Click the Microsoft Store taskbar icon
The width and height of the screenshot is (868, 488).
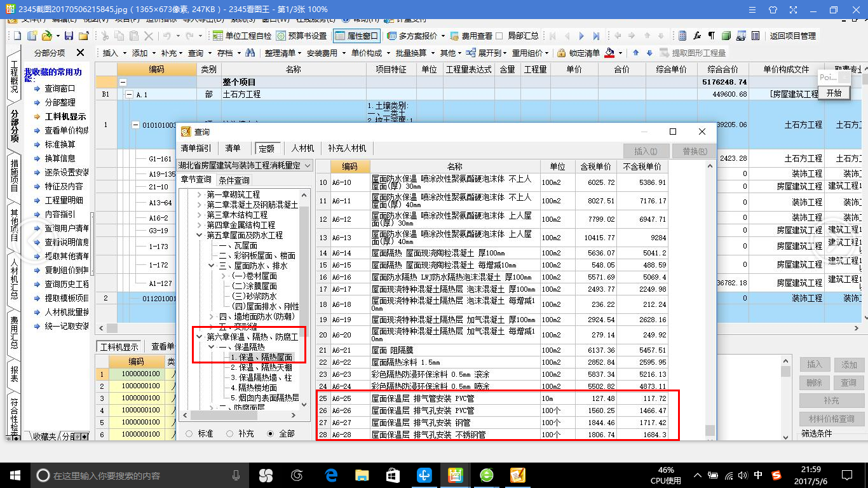click(x=393, y=475)
